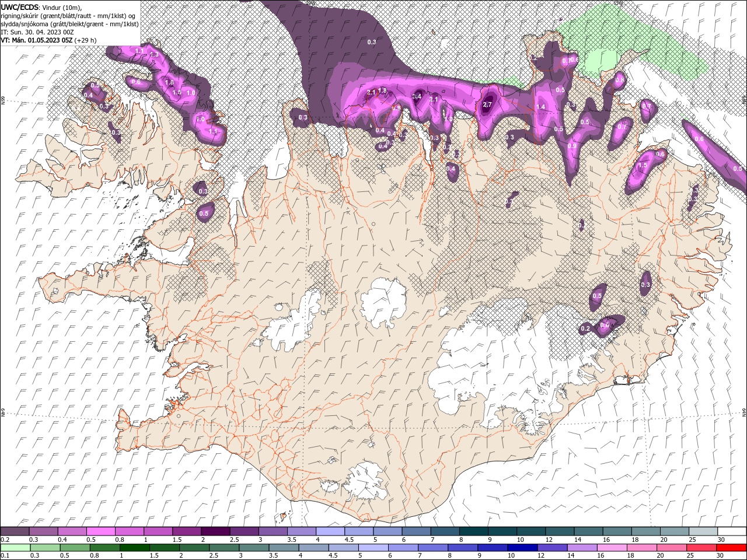
Task: Click the UWC/ECDS title text
Action: pyautogui.click(x=20, y=7)
